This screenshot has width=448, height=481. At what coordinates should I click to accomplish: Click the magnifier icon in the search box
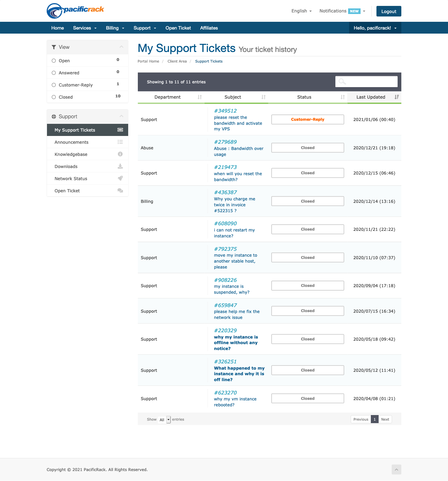click(x=342, y=82)
